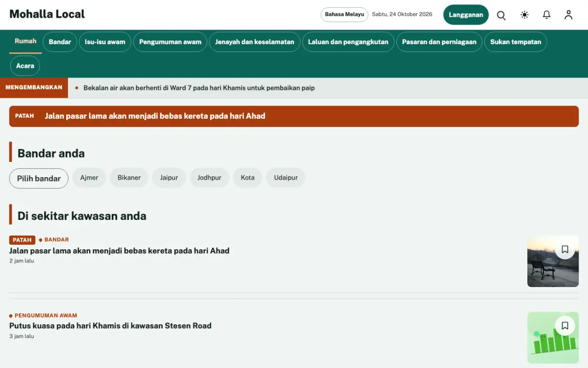The width and height of the screenshot is (588, 368).
Task: Open Pasaran dan perniagaan tab
Action: click(x=439, y=42)
